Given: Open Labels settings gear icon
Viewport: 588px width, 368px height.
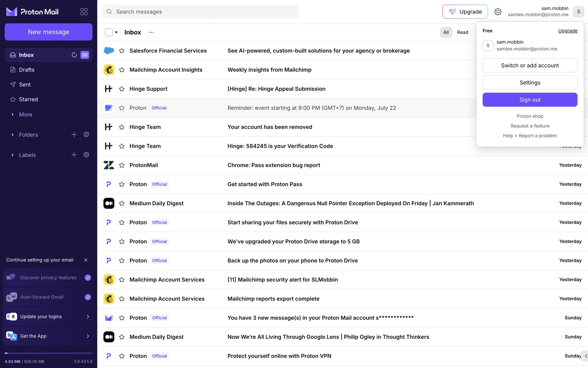Looking at the screenshot, I should [x=86, y=155].
